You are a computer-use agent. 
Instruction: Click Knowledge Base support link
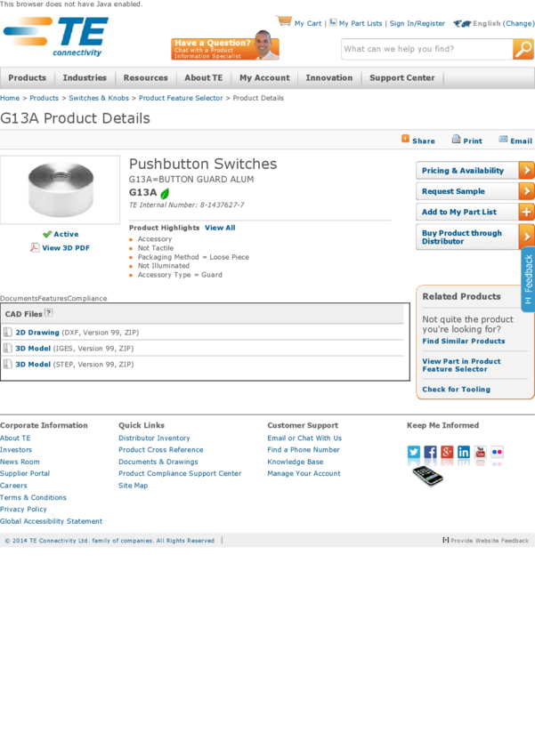(296, 462)
